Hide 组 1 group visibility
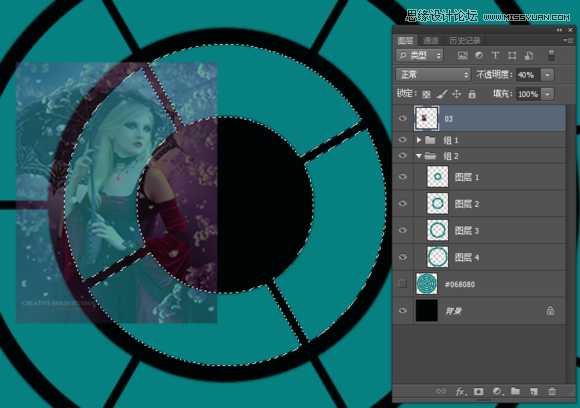The width and height of the screenshot is (580, 408). point(403,140)
